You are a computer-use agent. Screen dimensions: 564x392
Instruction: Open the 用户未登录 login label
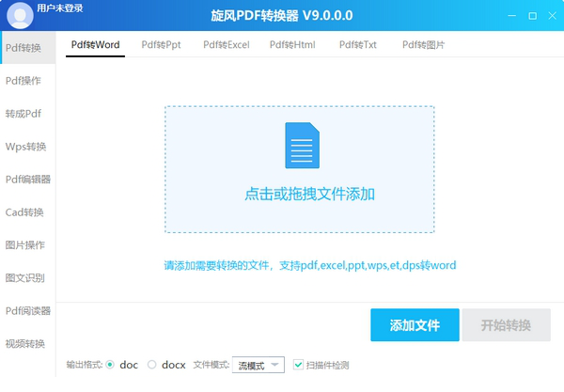60,8
